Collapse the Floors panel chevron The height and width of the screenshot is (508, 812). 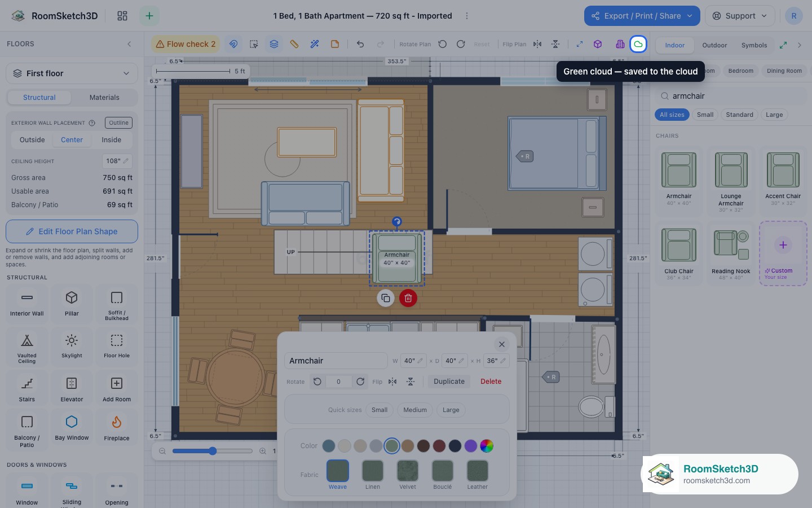click(129, 44)
